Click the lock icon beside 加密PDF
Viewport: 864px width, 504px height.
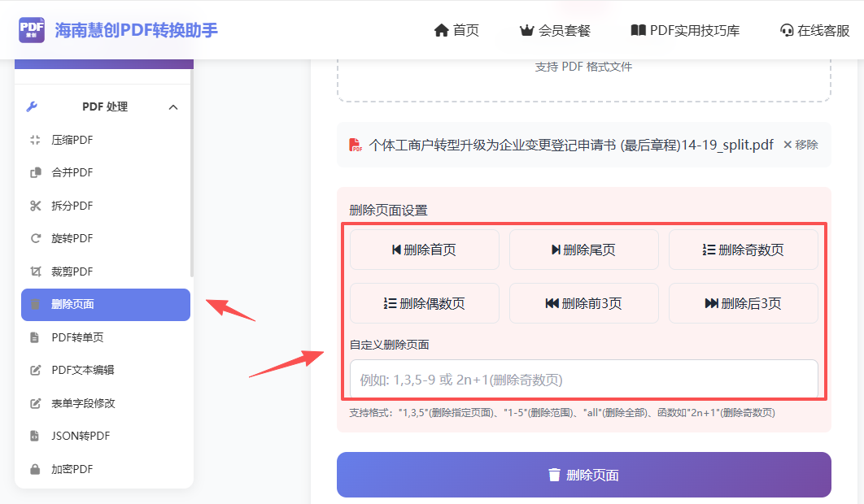pyautogui.click(x=35, y=469)
